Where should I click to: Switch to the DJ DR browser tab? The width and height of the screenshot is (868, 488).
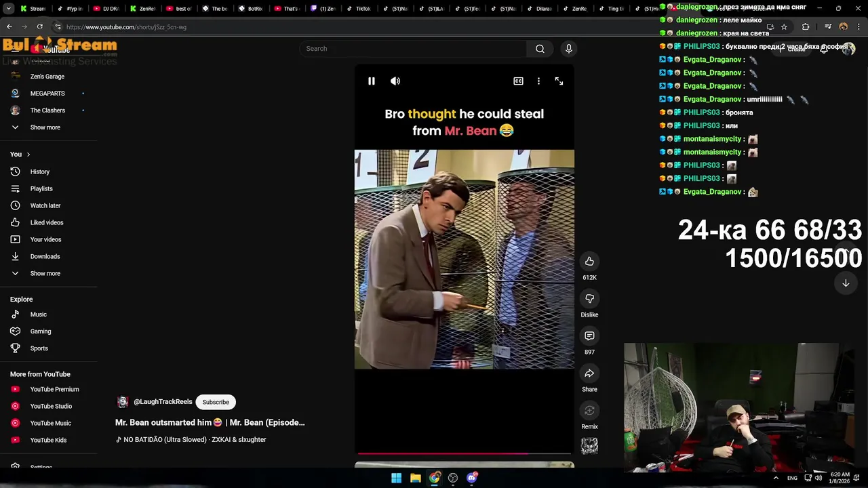pyautogui.click(x=105, y=9)
